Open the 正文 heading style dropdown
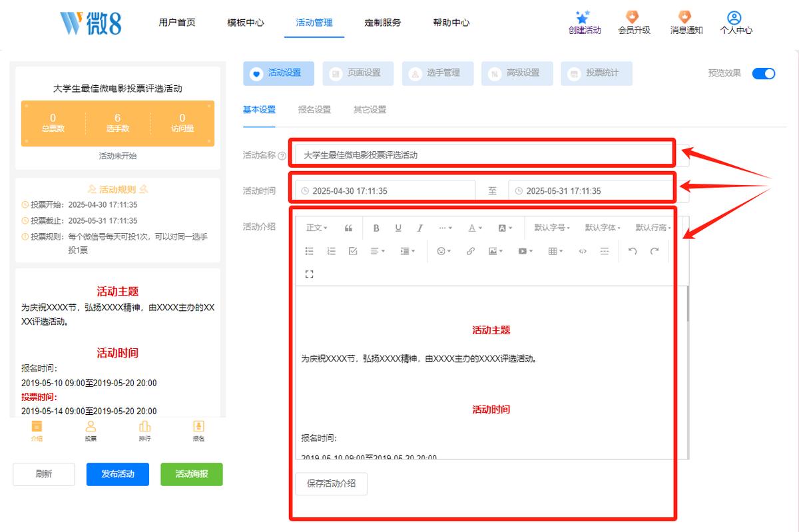 coord(316,228)
